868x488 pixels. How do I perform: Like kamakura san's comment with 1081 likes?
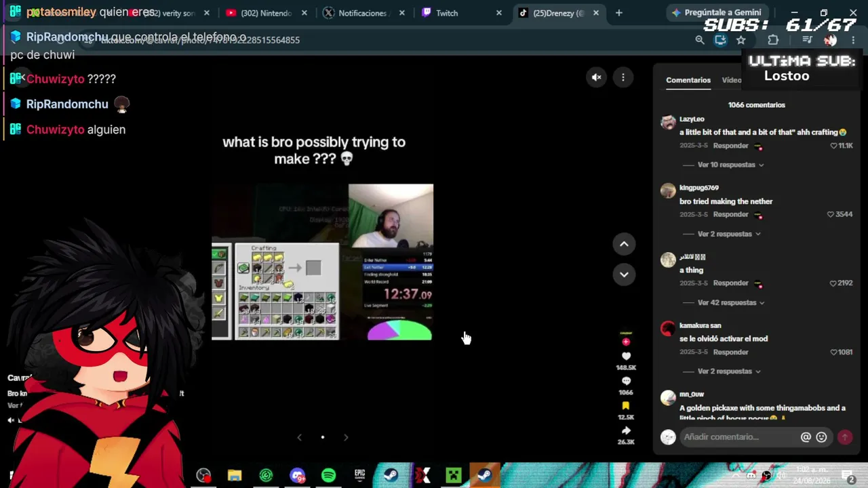tap(834, 352)
